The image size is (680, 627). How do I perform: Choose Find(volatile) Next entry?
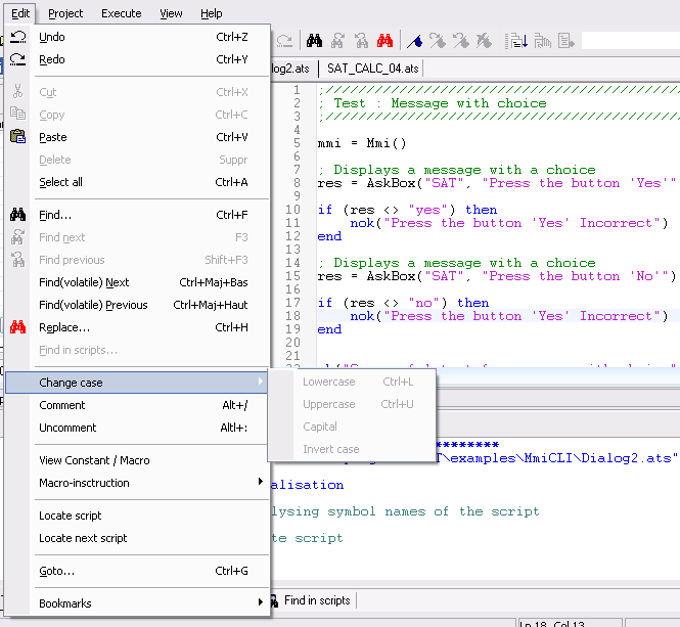point(137,282)
